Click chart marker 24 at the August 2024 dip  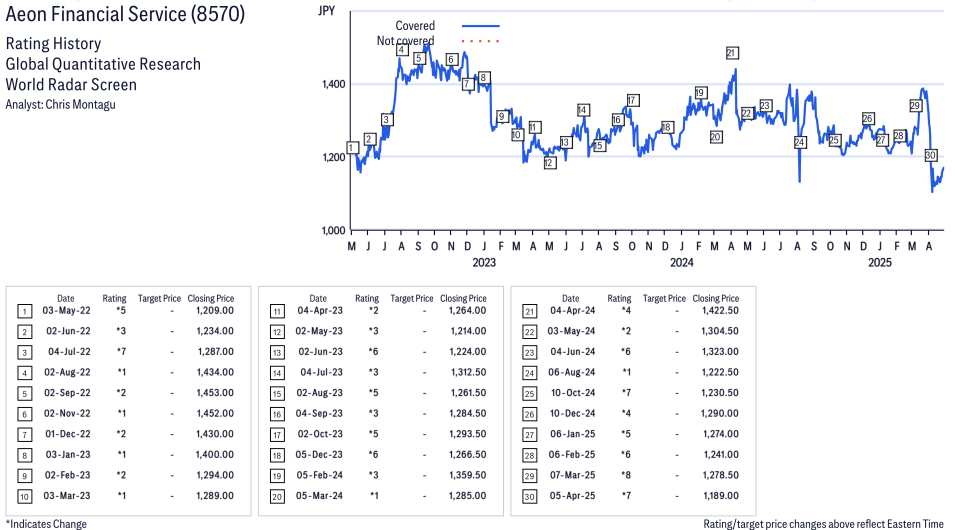coord(800,142)
